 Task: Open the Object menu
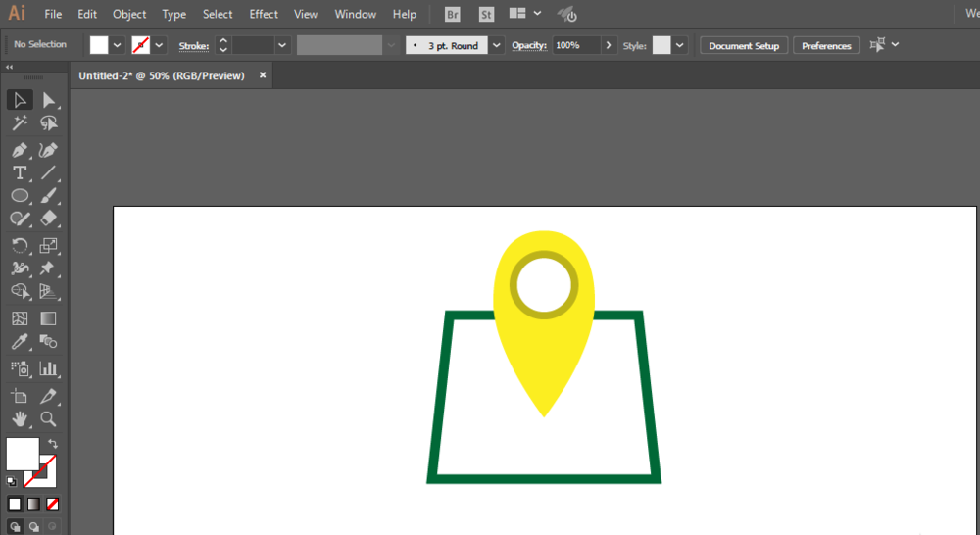[x=129, y=14]
